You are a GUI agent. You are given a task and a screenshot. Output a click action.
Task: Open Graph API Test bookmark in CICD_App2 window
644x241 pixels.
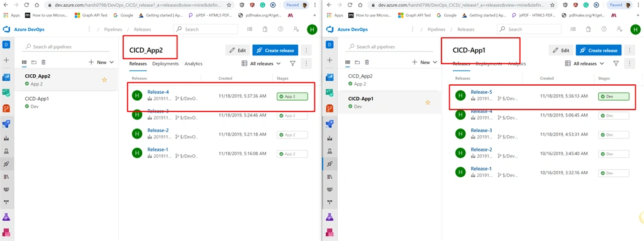91,15
